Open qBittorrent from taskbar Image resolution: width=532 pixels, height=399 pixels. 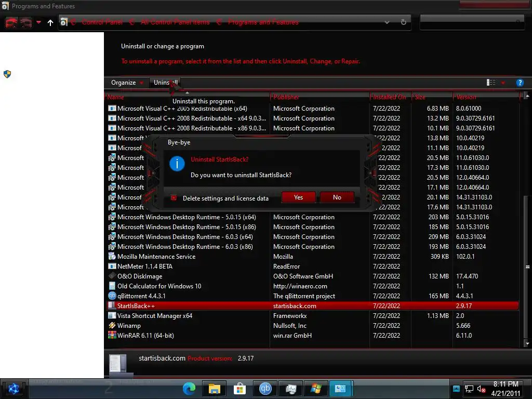(x=265, y=389)
